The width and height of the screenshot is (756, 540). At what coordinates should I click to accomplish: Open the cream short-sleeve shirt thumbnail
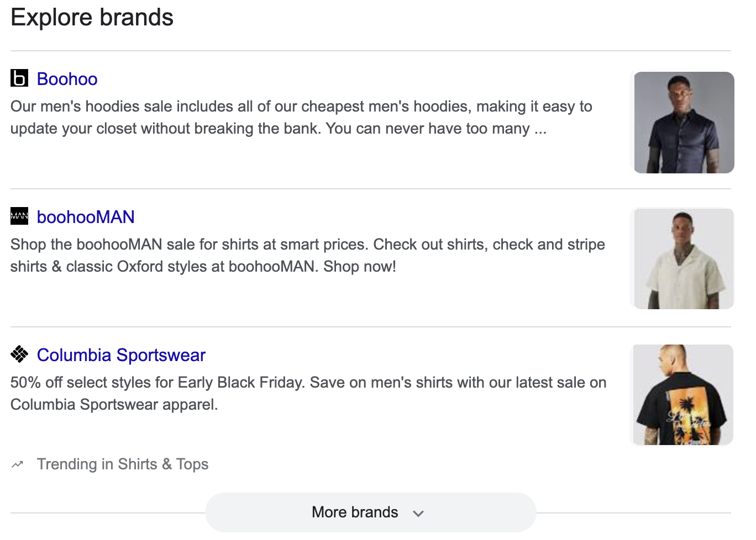(683, 258)
